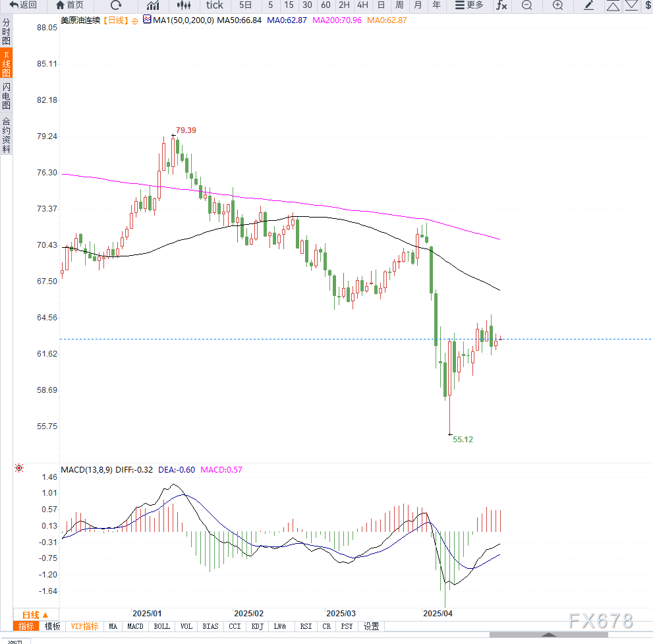
Task: Expand the 更多 menu in toolbar
Action: [469, 5]
